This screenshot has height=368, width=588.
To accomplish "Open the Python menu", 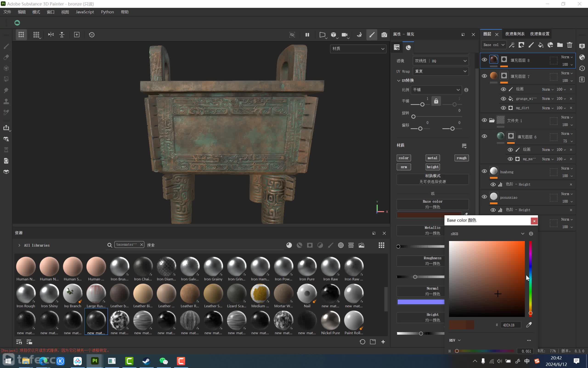I will [x=107, y=12].
